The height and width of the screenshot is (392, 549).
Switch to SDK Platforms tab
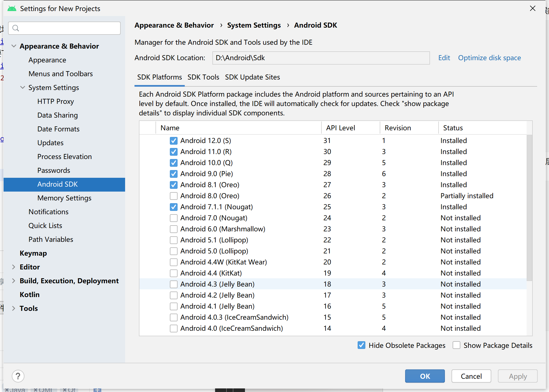coord(159,77)
